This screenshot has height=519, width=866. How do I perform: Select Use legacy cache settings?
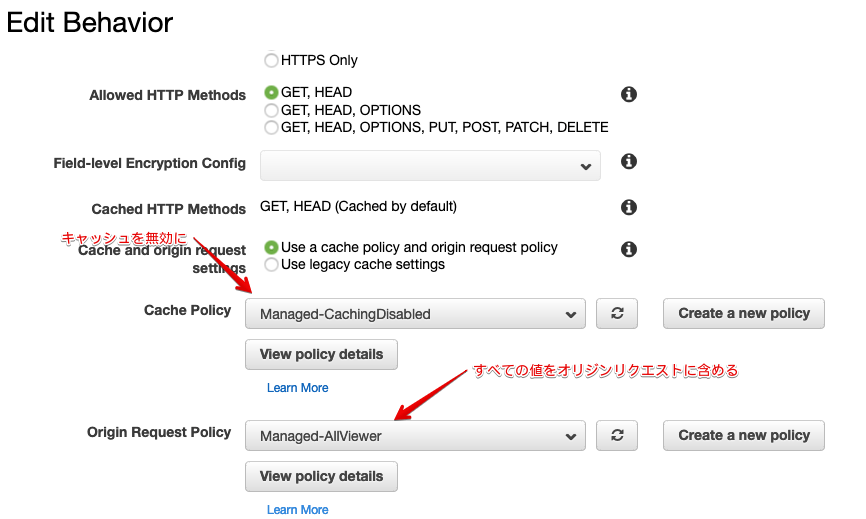pyautogui.click(x=271, y=264)
